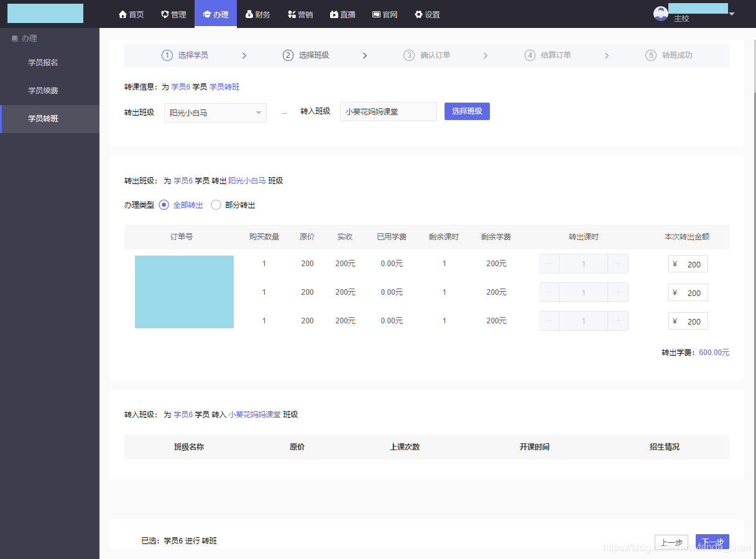The width and height of the screenshot is (756, 559).
Task: Click the 转入班级 input field
Action: (388, 111)
